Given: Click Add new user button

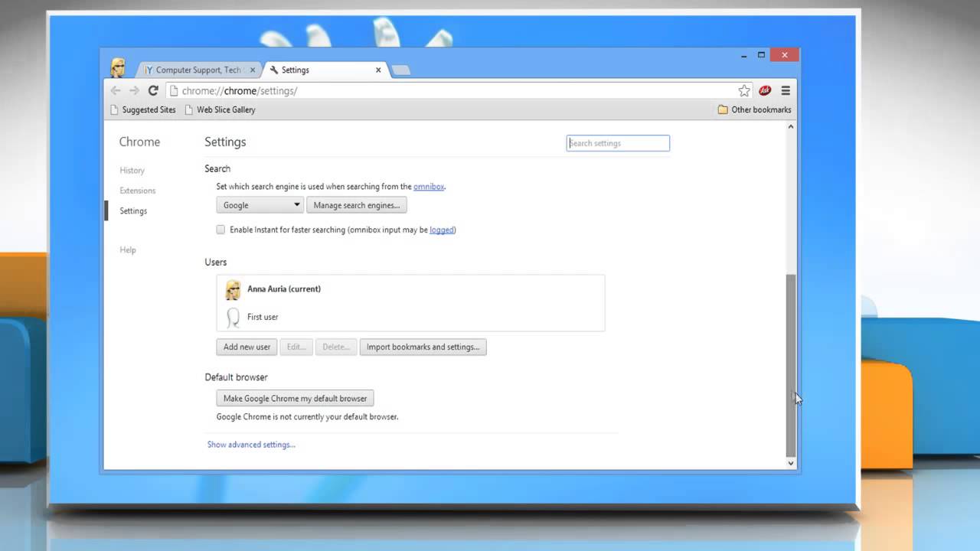Looking at the screenshot, I should point(247,347).
